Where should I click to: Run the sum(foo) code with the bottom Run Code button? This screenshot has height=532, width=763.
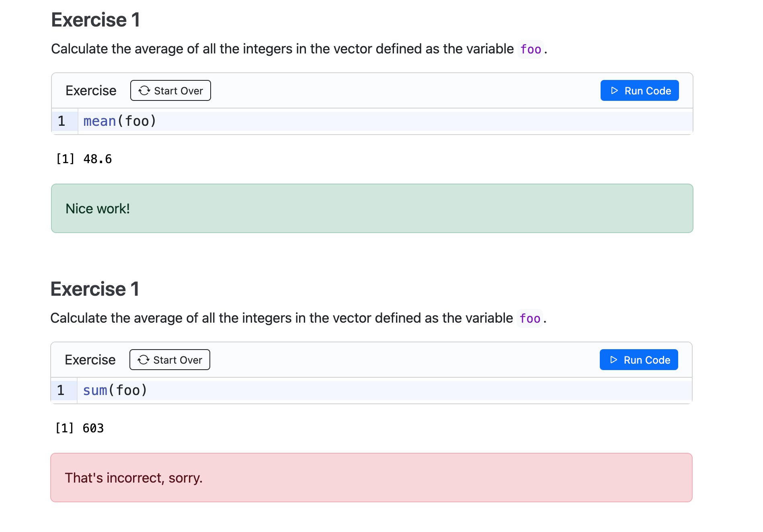coord(638,360)
